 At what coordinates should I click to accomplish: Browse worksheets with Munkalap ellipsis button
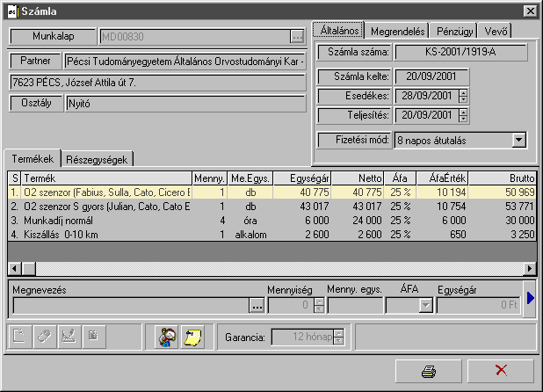(x=297, y=36)
